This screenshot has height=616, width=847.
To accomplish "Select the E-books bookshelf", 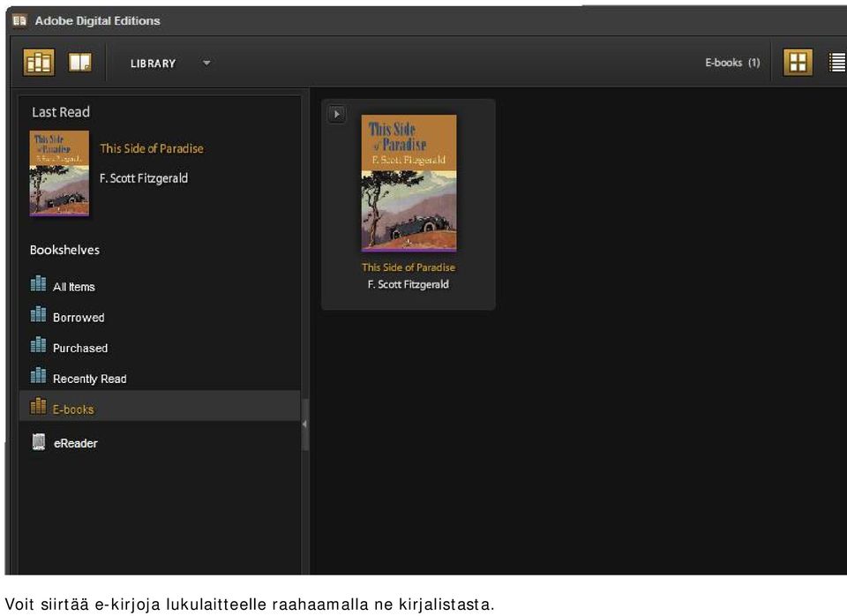I will tap(160, 406).
